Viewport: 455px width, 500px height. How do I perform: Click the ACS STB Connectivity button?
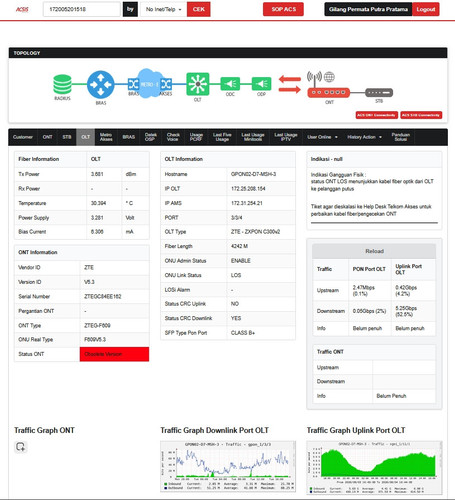[421, 115]
